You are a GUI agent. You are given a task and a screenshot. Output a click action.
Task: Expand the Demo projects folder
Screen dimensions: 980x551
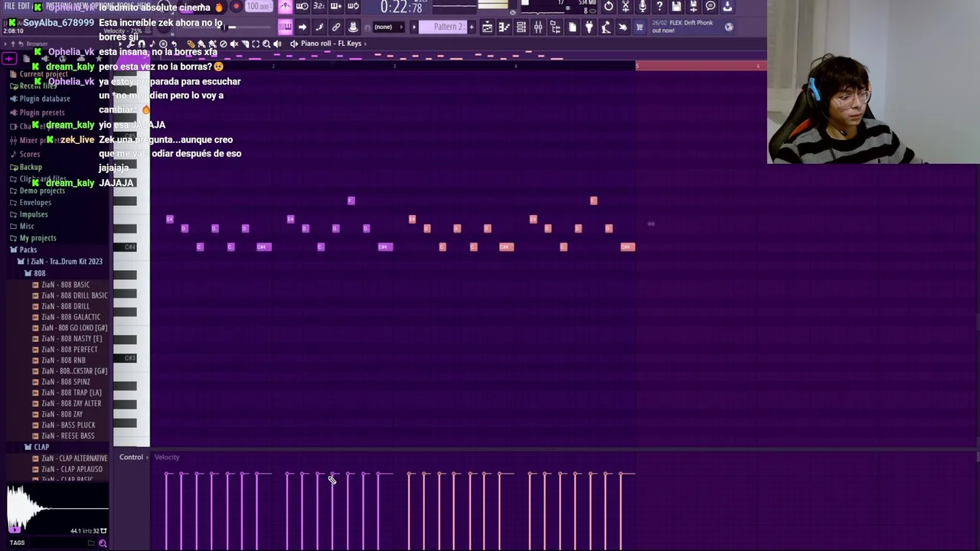point(41,191)
